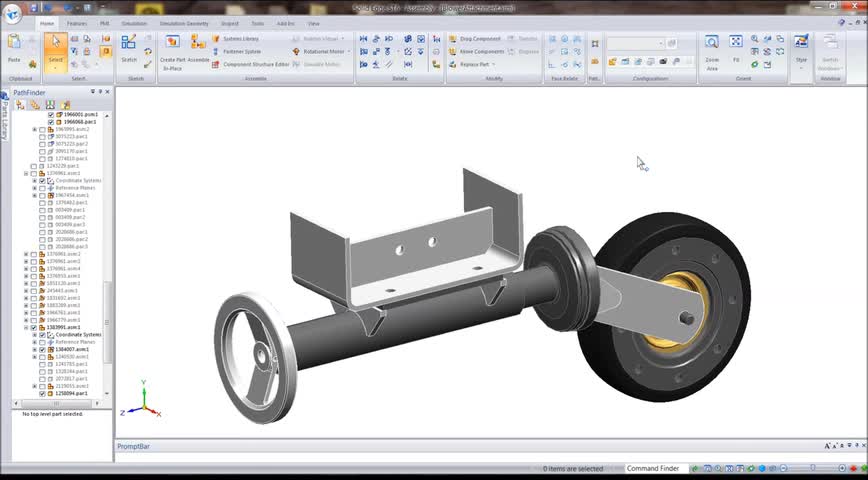868x480 pixels.
Task: Open Component Structure Editor
Action: (251, 64)
